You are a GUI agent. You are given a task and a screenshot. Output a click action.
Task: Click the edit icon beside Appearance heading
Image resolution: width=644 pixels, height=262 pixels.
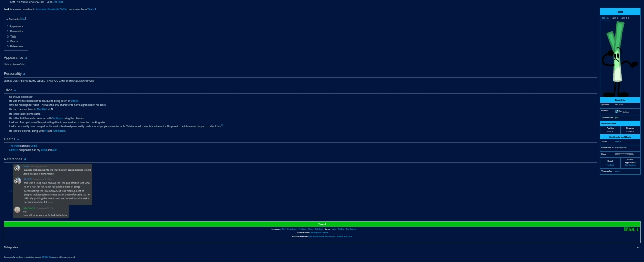pos(26,58)
